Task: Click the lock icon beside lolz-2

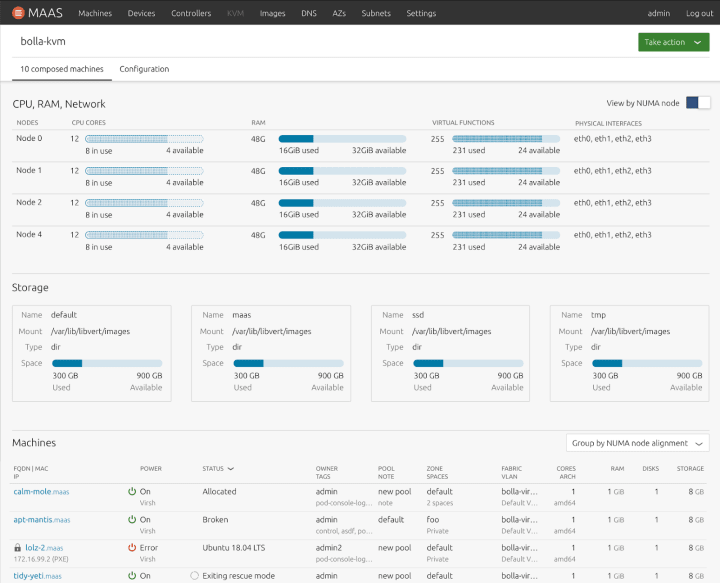Action: point(17,548)
